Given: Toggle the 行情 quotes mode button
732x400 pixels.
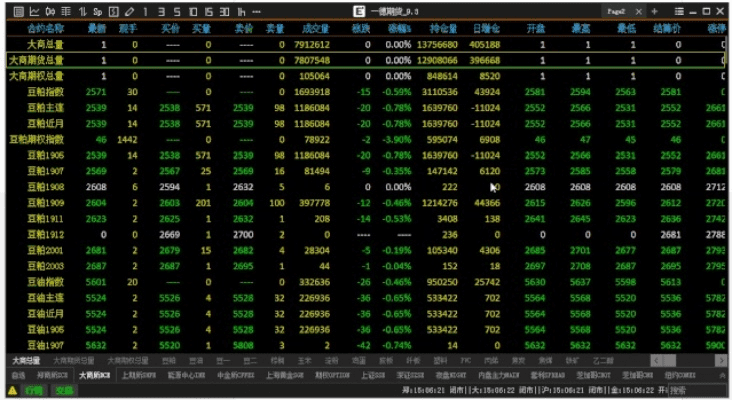Looking at the screenshot, I should click(x=34, y=390).
